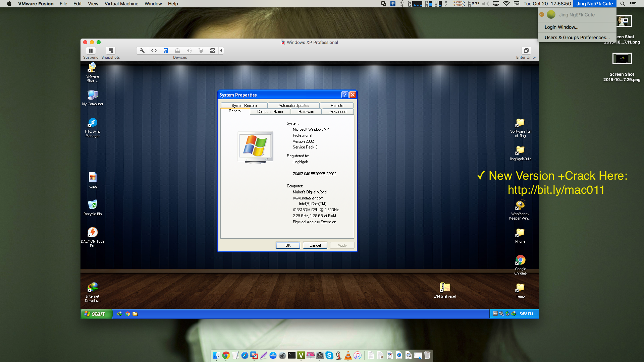
Task: Click Cancel in System Properties
Action: 315,245
